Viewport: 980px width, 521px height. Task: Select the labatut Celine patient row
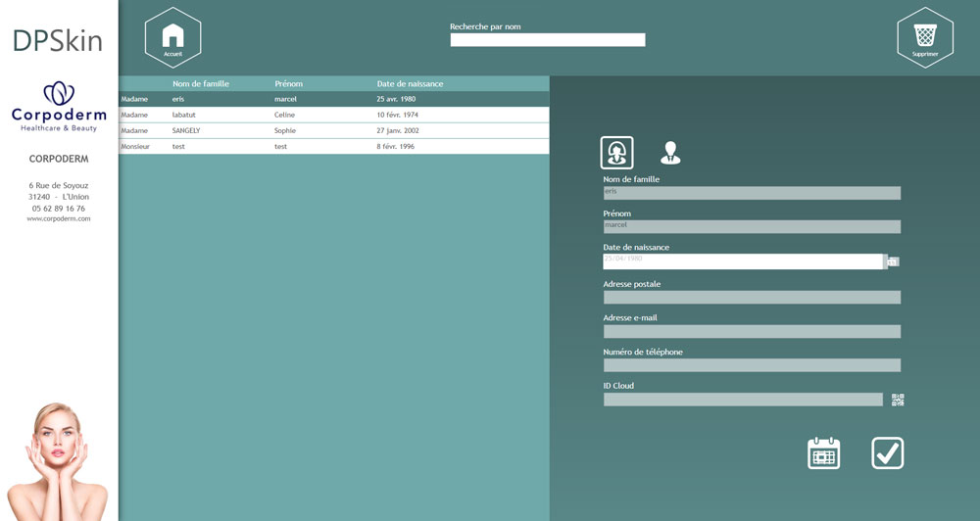[333, 115]
